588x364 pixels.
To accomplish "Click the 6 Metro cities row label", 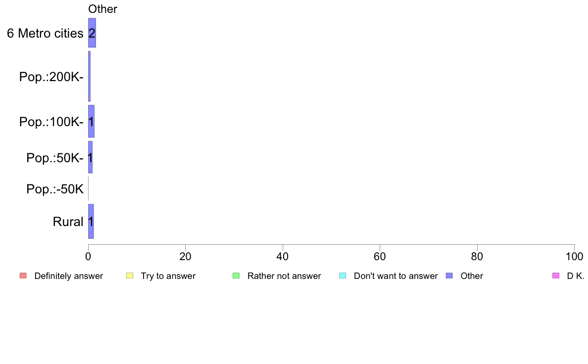I will tap(45, 33).
